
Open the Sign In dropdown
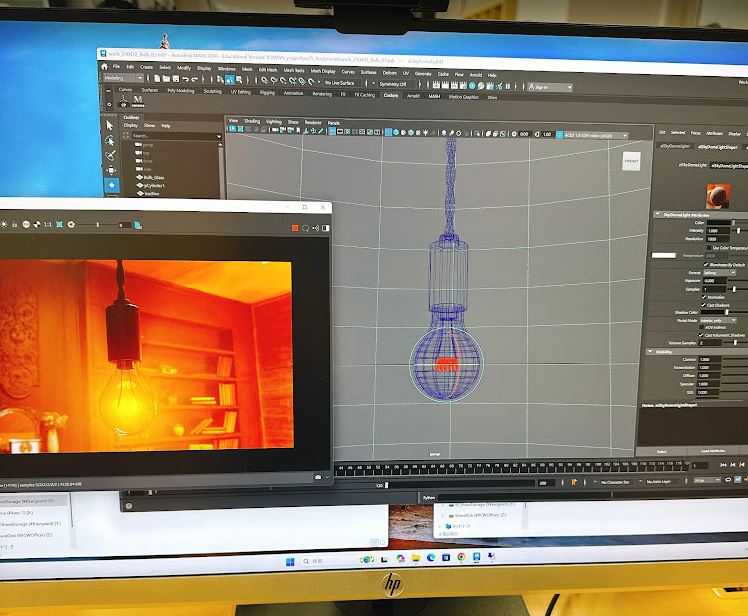click(x=550, y=87)
